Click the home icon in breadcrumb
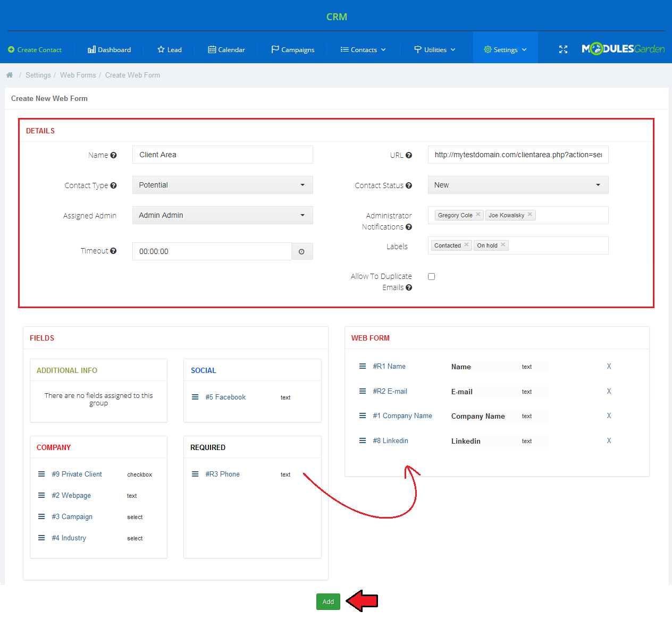Screen dimensions: 672x628 click(x=10, y=75)
